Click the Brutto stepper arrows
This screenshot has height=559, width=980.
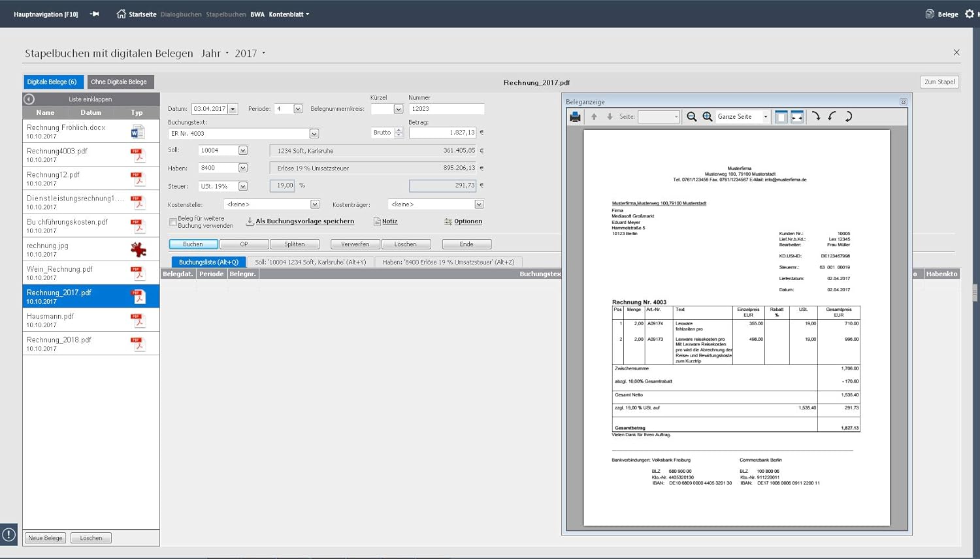[399, 133]
